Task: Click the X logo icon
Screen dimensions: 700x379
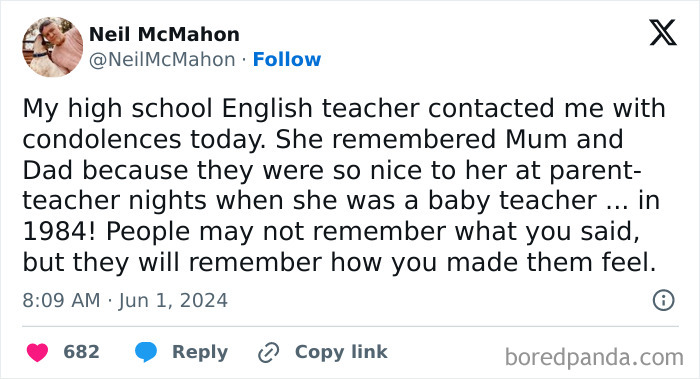Action: (663, 33)
